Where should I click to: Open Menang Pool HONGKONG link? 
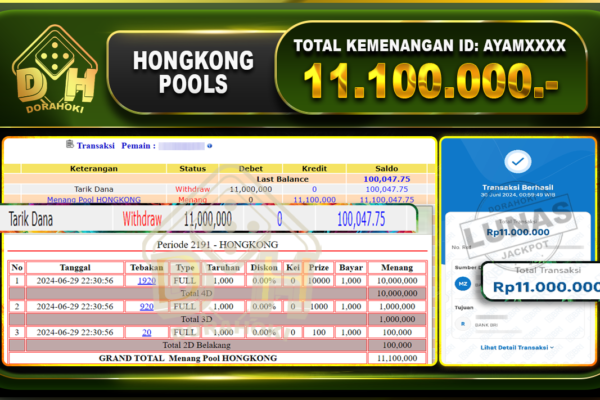pyautogui.click(x=94, y=199)
